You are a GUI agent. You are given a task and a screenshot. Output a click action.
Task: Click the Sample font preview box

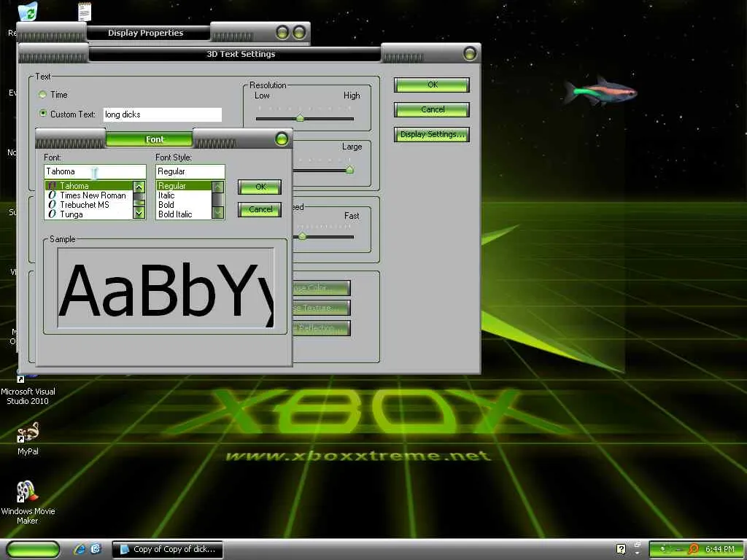166,287
